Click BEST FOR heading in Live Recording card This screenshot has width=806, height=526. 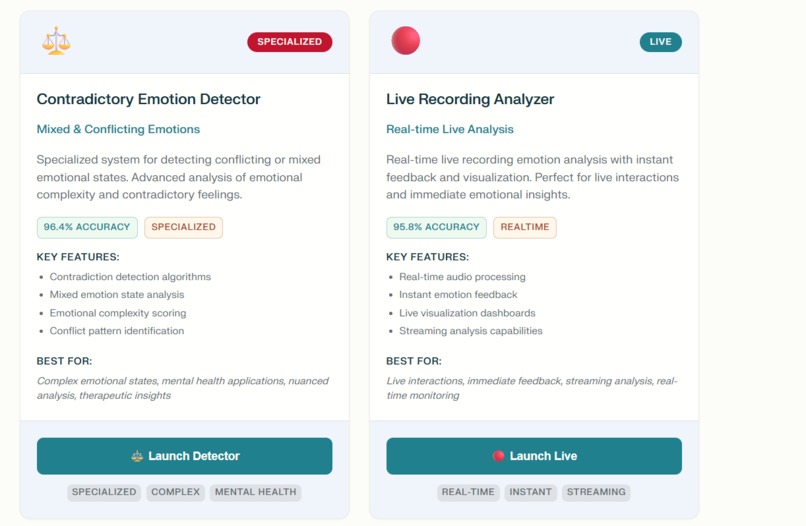414,361
